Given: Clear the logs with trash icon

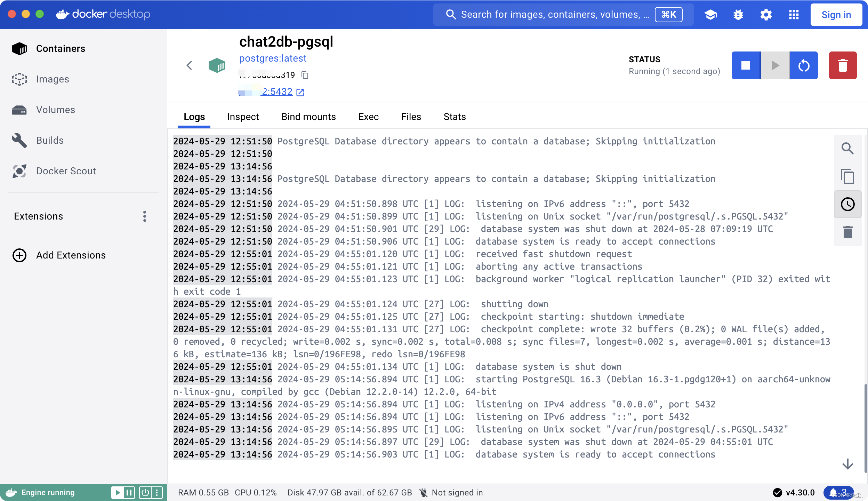Looking at the screenshot, I should (x=847, y=232).
